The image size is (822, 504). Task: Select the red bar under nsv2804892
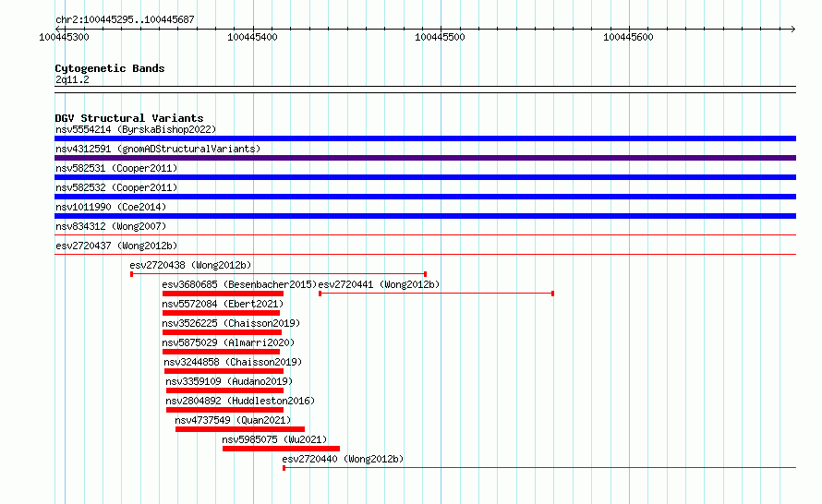(225, 410)
